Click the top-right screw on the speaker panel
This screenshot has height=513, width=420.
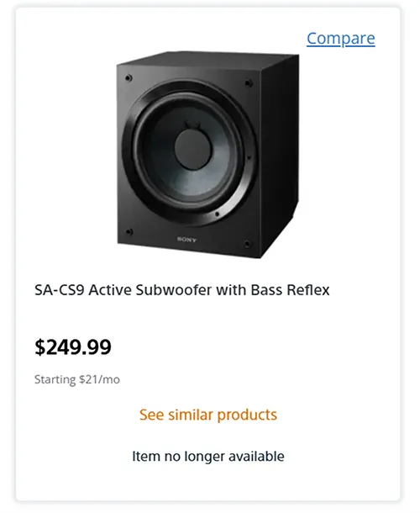click(x=249, y=82)
